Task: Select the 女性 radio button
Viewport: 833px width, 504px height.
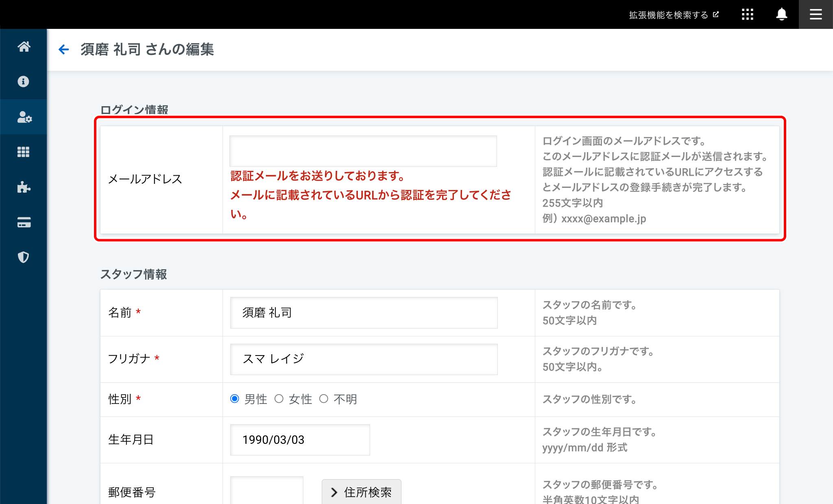Action: tap(279, 399)
